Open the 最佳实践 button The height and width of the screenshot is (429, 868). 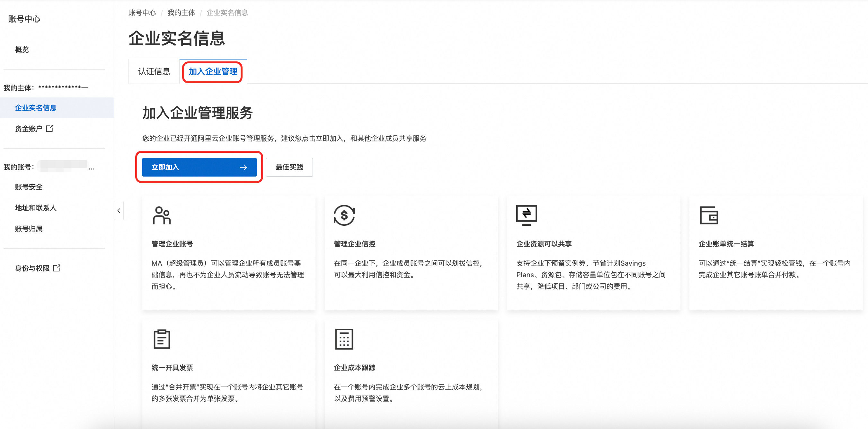pyautogui.click(x=289, y=167)
